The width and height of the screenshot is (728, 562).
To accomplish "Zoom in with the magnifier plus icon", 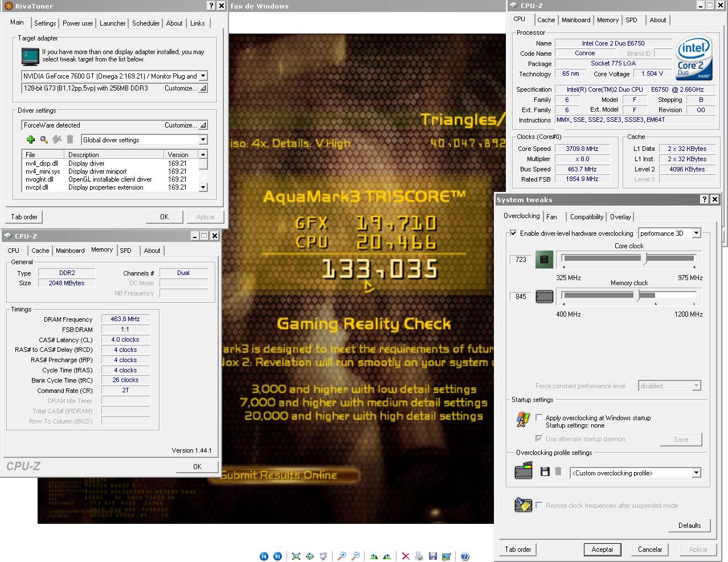I will (x=342, y=556).
